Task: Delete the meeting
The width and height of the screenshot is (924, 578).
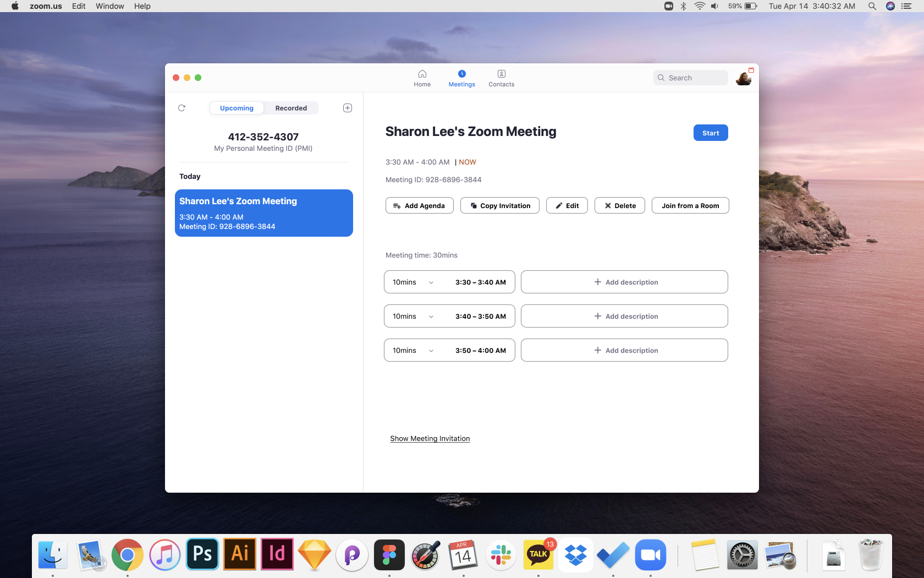Action: [620, 205]
